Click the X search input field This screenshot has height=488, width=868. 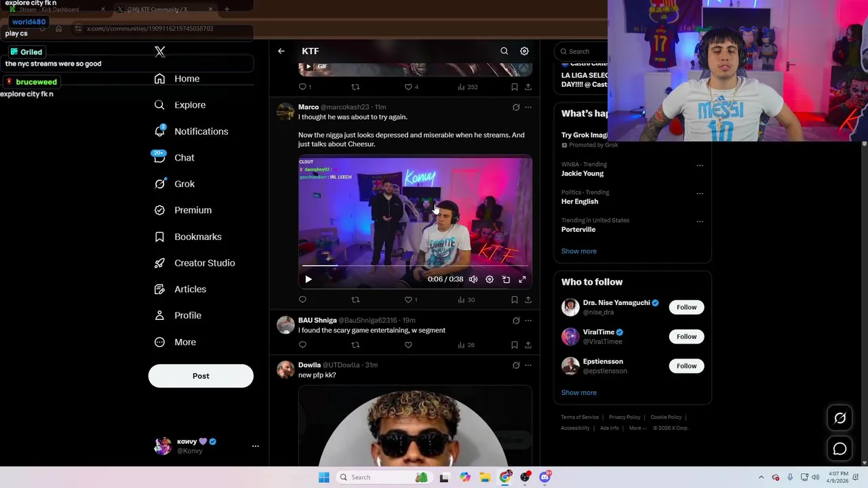(581, 52)
